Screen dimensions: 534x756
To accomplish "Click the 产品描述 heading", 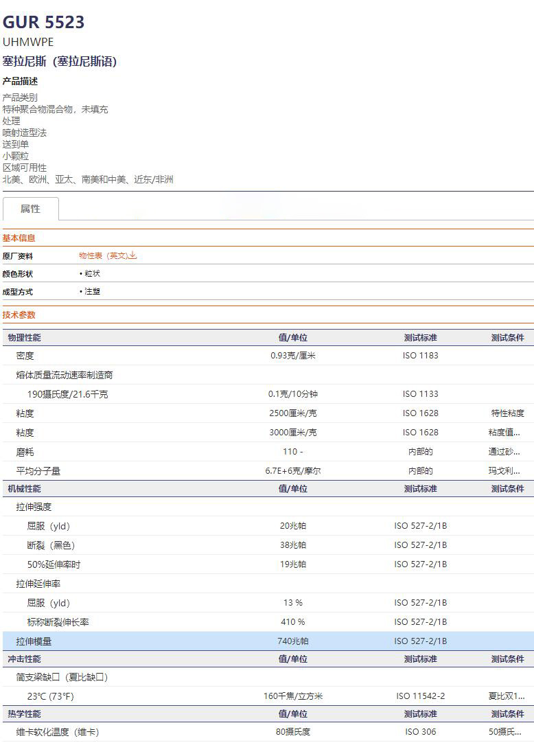I will pyautogui.click(x=20, y=82).
